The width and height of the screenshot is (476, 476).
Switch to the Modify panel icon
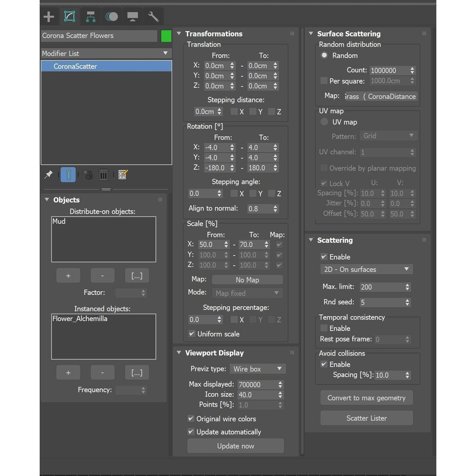[70, 16]
